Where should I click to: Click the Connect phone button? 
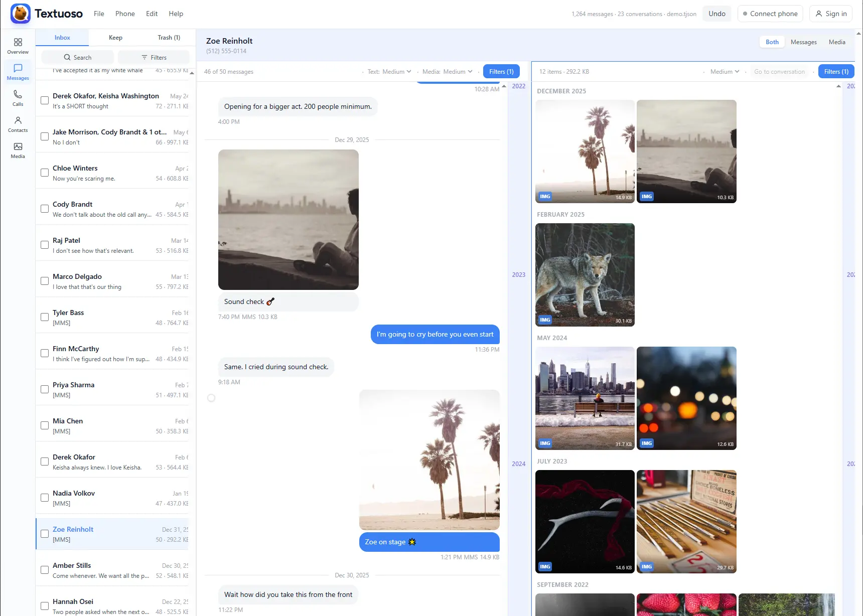[770, 14]
